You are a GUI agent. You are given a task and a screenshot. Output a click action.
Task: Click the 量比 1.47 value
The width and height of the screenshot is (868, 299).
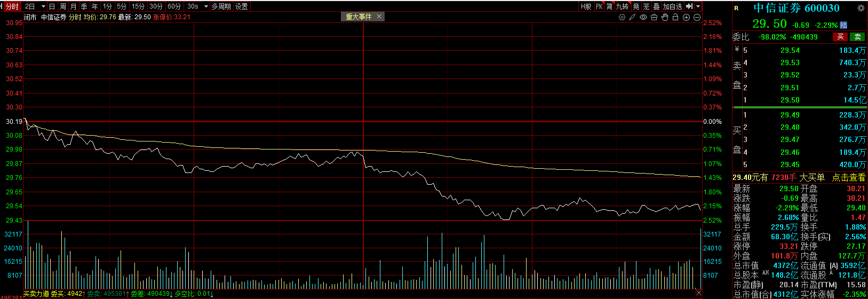[x=858, y=217]
